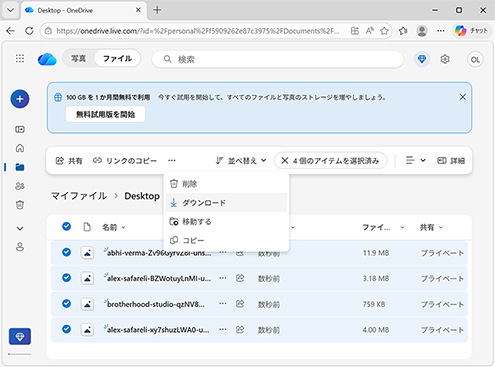Open the browser profile icon
495x367 pixels.
pyautogui.click(x=422, y=31)
